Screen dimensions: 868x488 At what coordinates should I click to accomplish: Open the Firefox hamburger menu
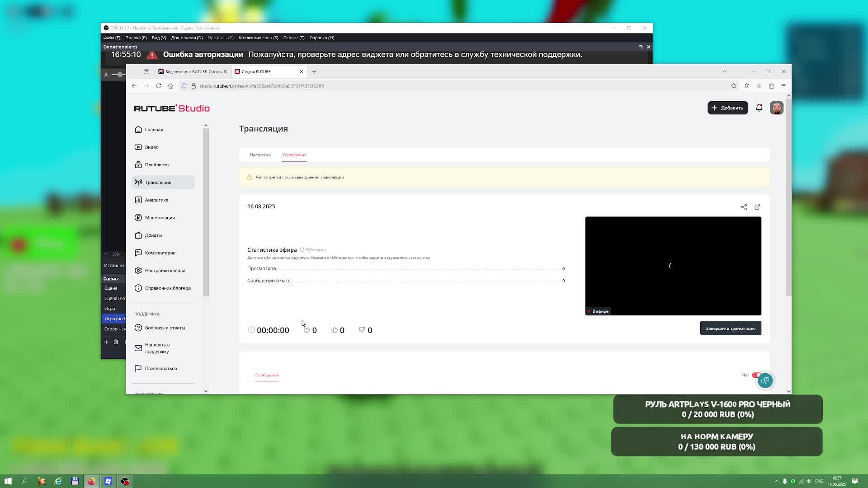(783, 86)
